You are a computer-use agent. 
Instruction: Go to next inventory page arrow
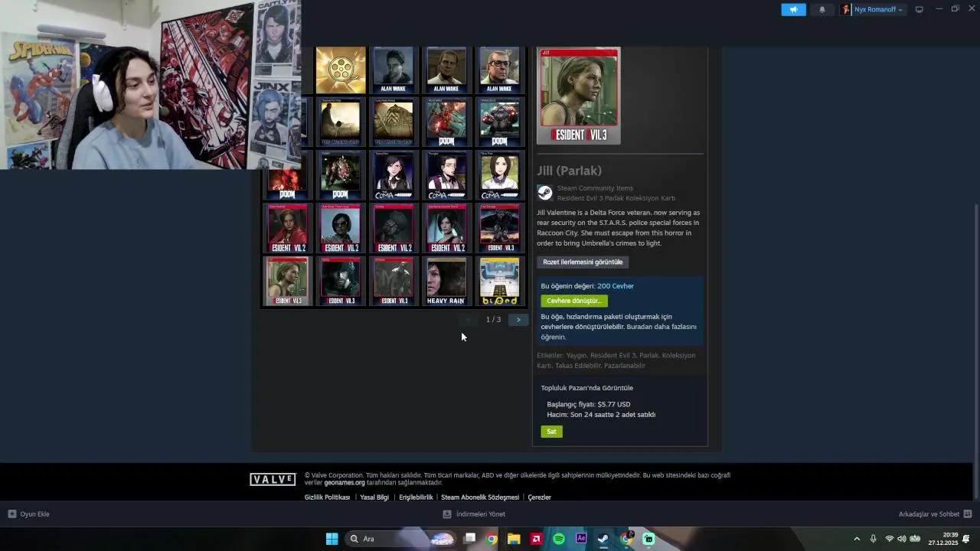[x=518, y=320]
